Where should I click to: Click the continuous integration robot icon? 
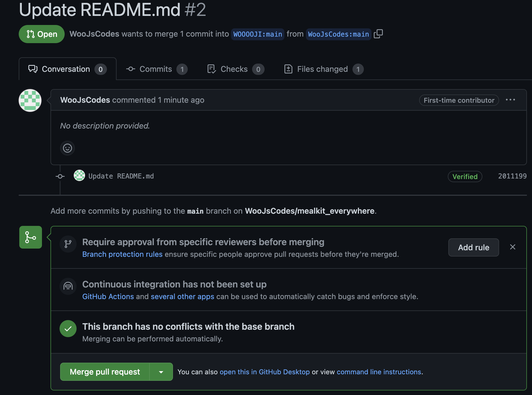point(68,286)
